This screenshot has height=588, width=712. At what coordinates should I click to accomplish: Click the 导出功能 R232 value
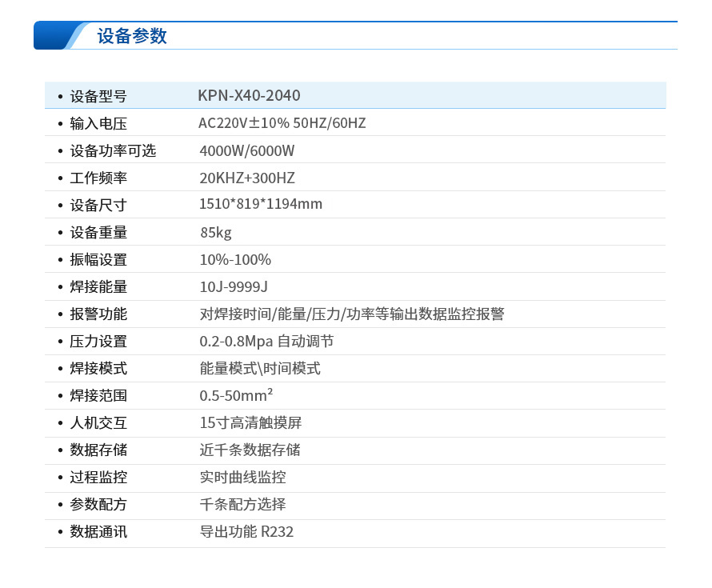tap(246, 532)
